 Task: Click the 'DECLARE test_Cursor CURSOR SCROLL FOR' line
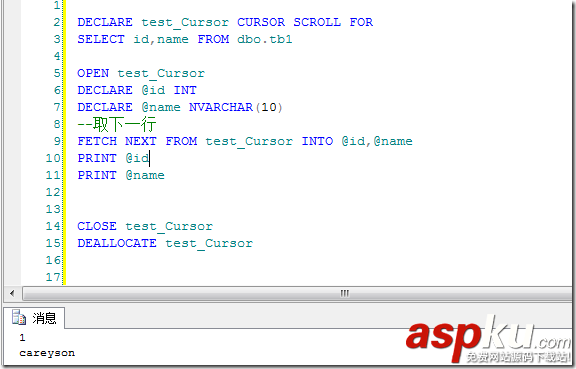(x=225, y=22)
